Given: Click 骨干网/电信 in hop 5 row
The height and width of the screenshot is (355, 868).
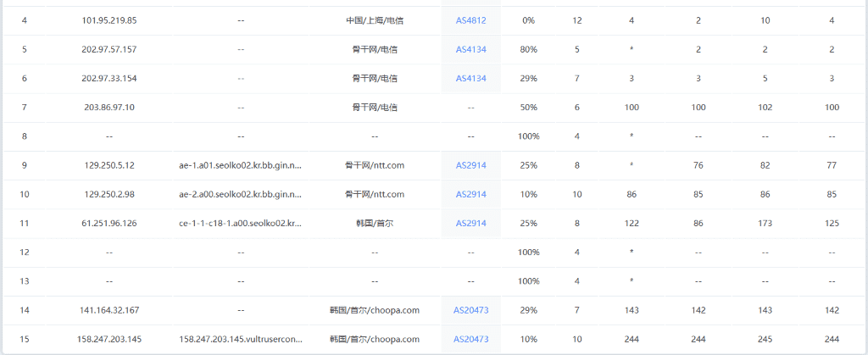Looking at the screenshot, I should coord(374,49).
